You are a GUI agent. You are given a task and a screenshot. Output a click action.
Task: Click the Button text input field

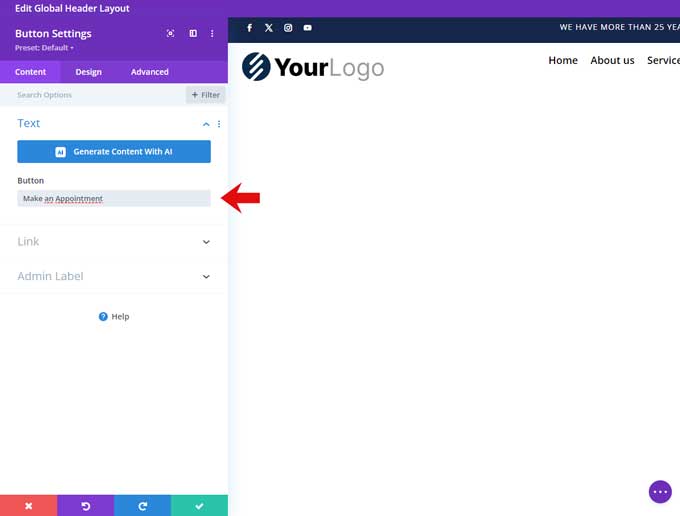(x=114, y=199)
